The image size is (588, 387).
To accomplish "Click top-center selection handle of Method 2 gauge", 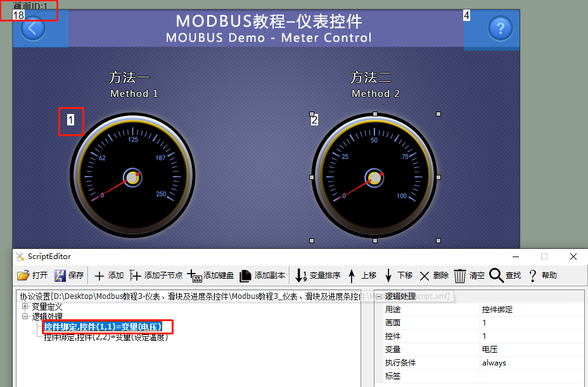I will [375, 114].
